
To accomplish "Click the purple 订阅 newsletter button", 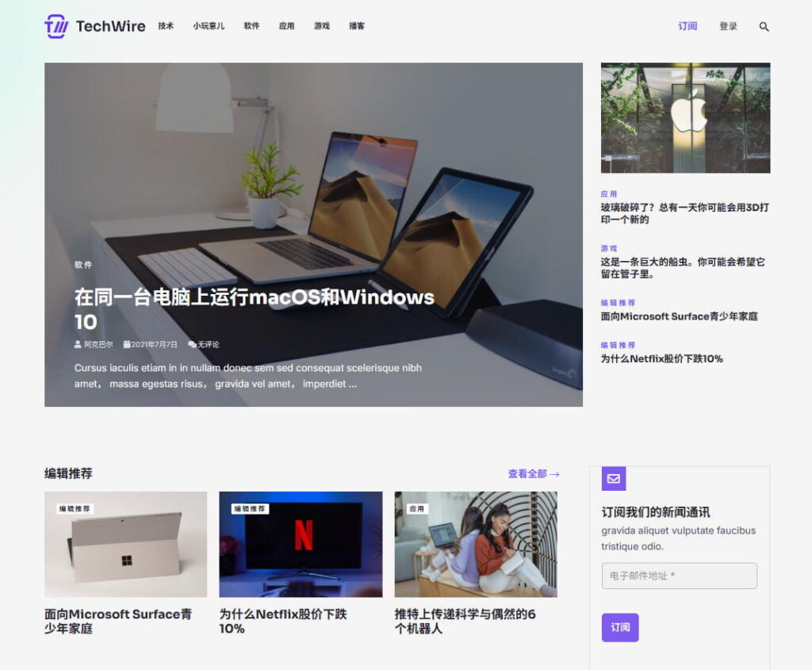I will (x=620, y=627).
